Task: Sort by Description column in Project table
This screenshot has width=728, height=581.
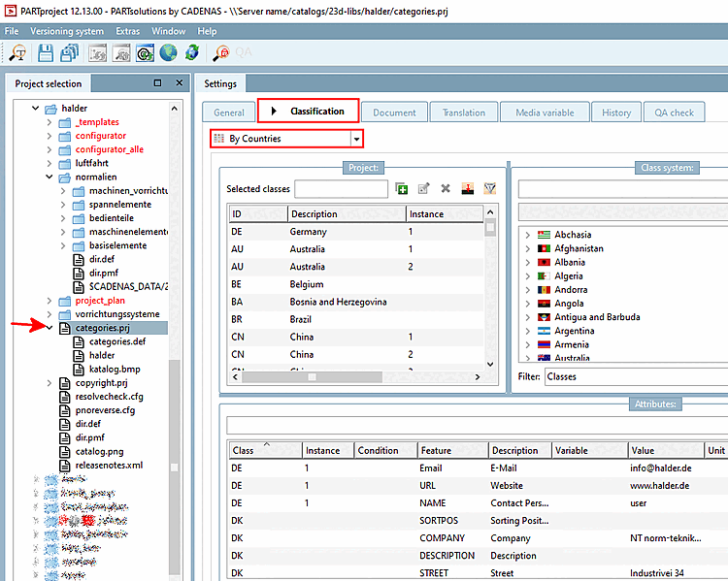Action: [x=347, y=214]
